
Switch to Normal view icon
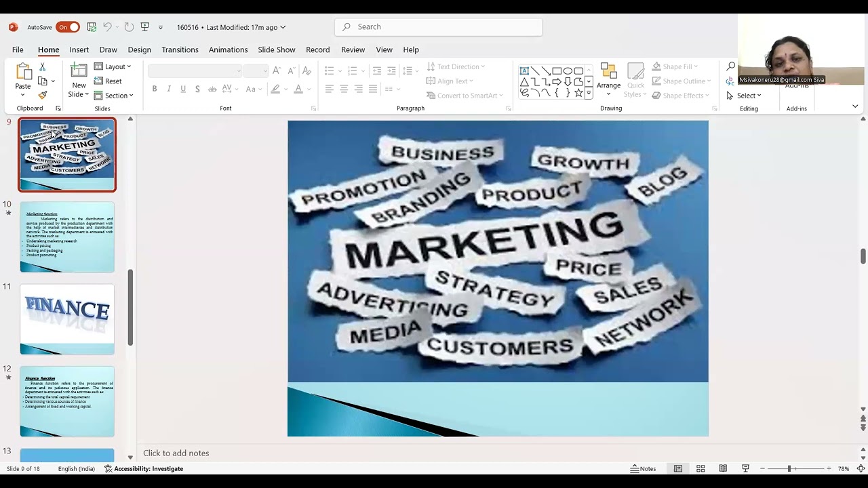677,468
